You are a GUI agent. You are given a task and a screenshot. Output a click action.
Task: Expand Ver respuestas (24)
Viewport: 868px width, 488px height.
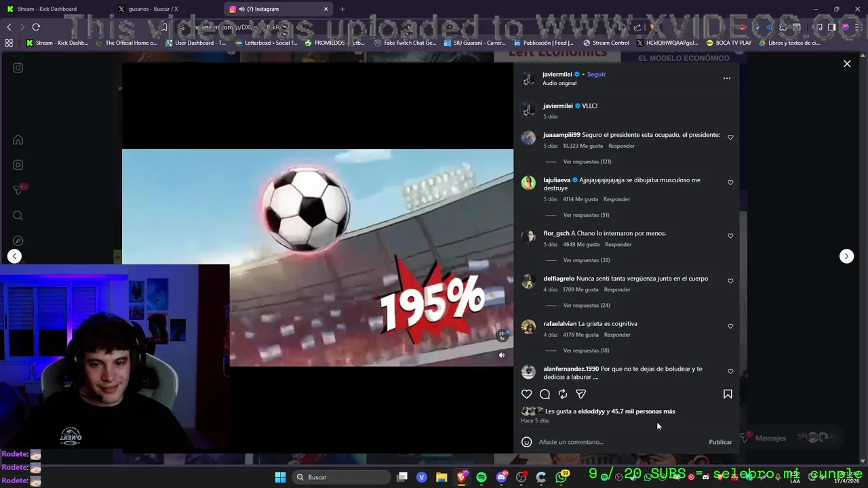tap(587, 306)
